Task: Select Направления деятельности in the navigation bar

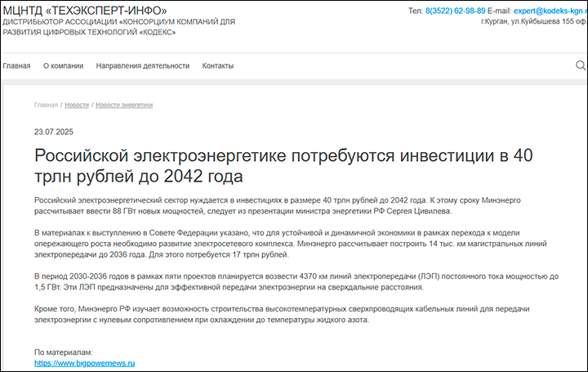Action: 142,65
